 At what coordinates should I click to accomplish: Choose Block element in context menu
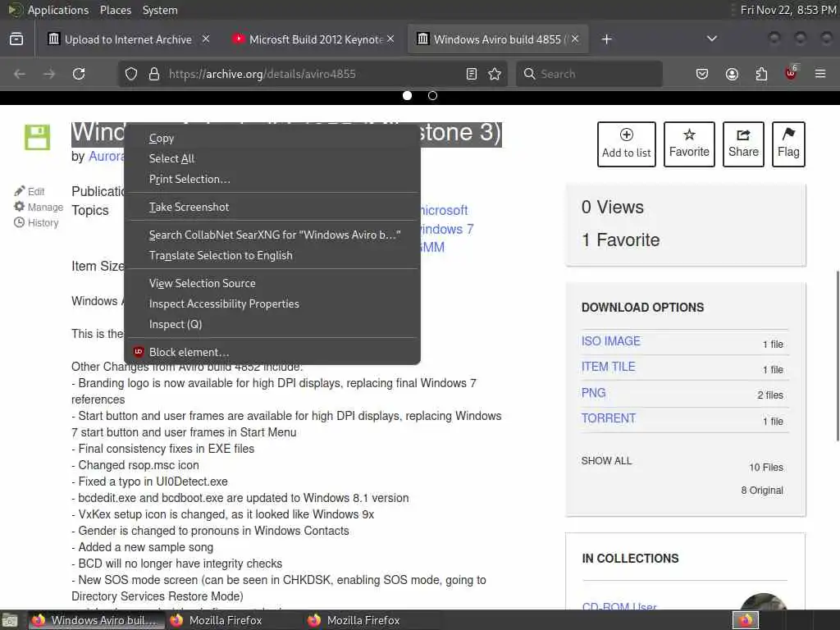click(x=272, y=352)
